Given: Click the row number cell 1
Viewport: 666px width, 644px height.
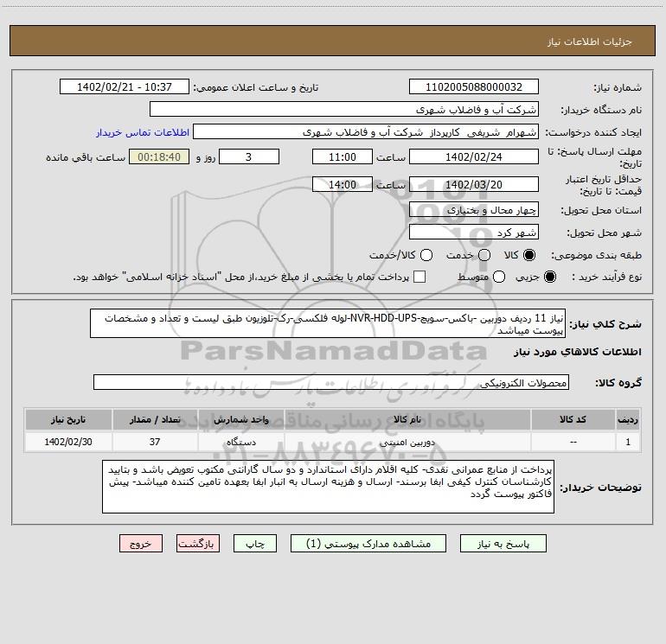Looking at the screenshot, I should [x=628, y=442].
